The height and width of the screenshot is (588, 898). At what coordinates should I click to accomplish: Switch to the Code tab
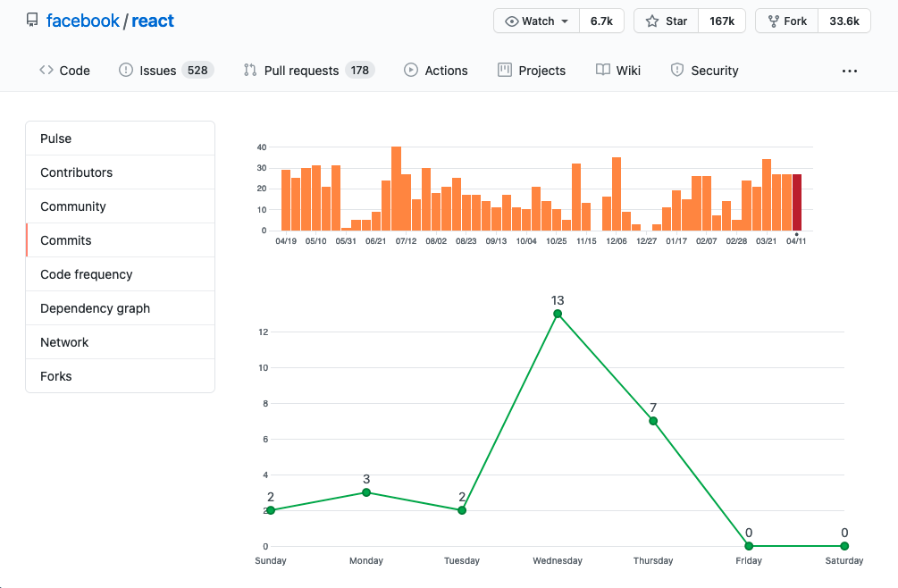tap(64, 71)
